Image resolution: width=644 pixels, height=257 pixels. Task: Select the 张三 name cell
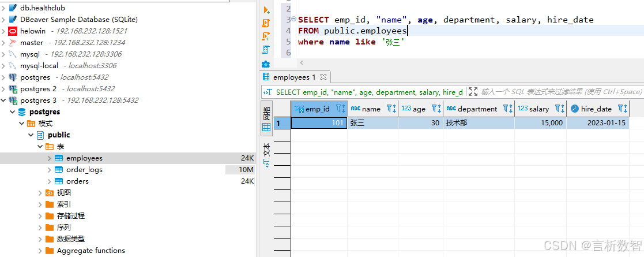coord(372,123)
